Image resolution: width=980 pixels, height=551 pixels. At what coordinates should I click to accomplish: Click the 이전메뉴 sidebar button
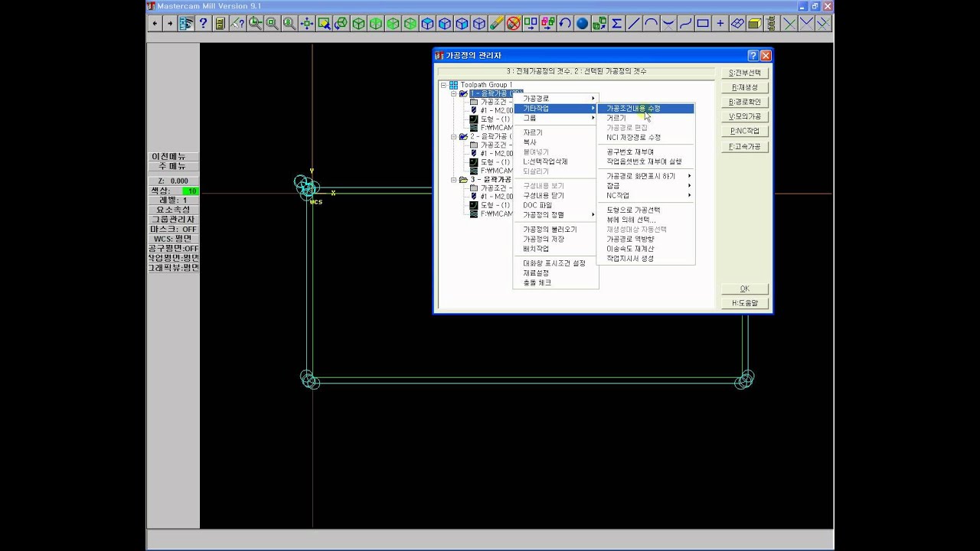pos(174,157)
